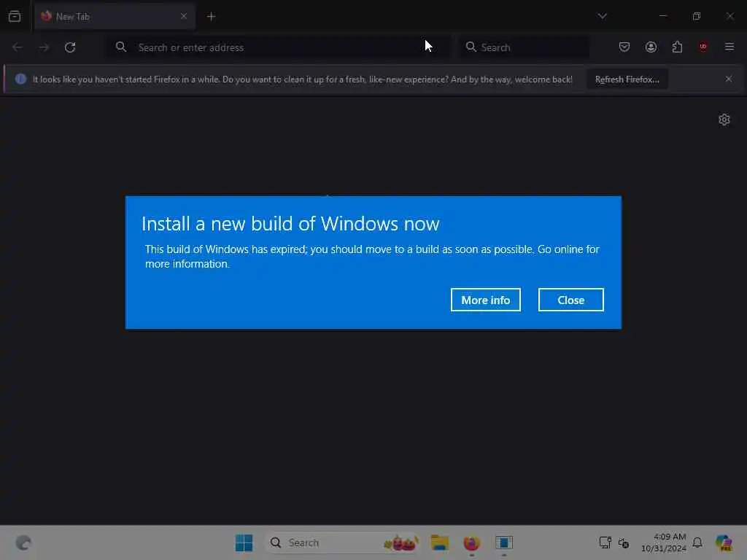Dismiss the Firefox refresh notification bar
747x560 pixels.
729,79
